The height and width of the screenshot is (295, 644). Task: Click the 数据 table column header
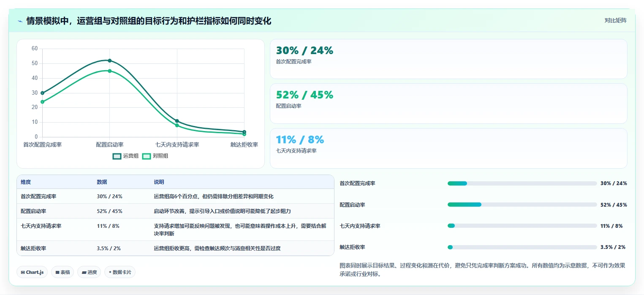click(x=102, y=182)
